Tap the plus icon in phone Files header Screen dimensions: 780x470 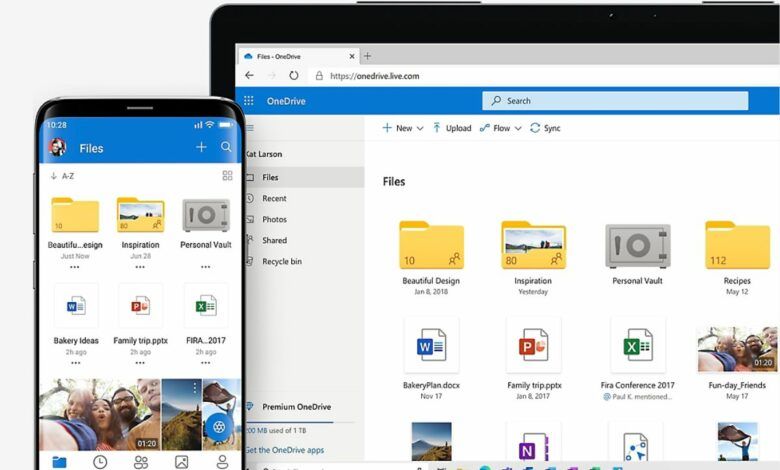pos(201,147)
